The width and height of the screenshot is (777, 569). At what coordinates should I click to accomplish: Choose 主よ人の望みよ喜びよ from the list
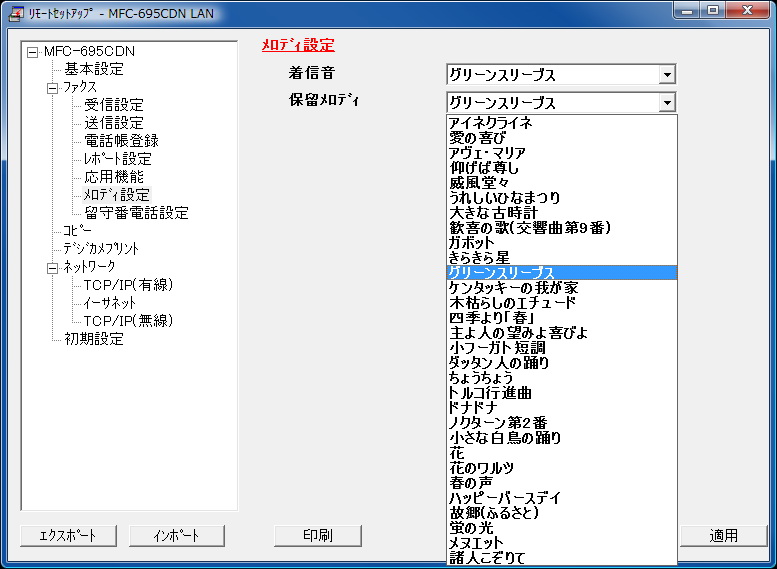[x=561, y=333]
